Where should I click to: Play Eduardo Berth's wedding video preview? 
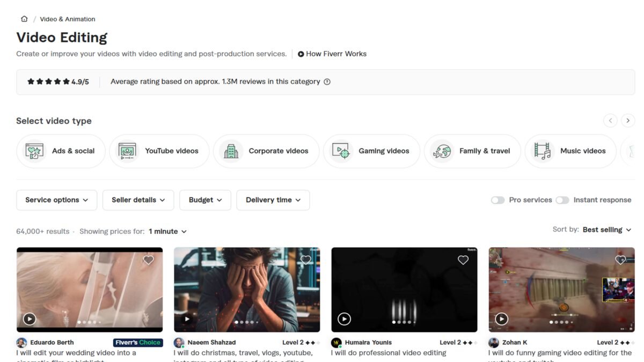tap(30, 319)
